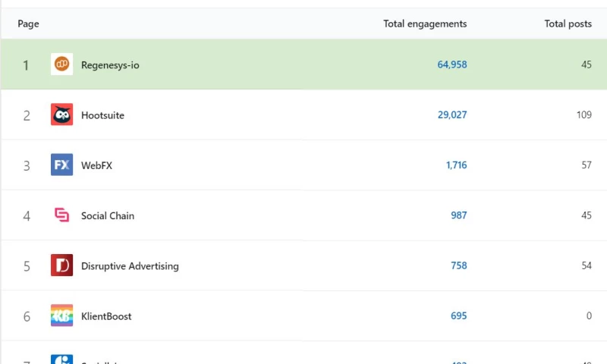Sort by the Total engagements column header
Viewport: 607px width, 364px height.
(x=425, y=24)
